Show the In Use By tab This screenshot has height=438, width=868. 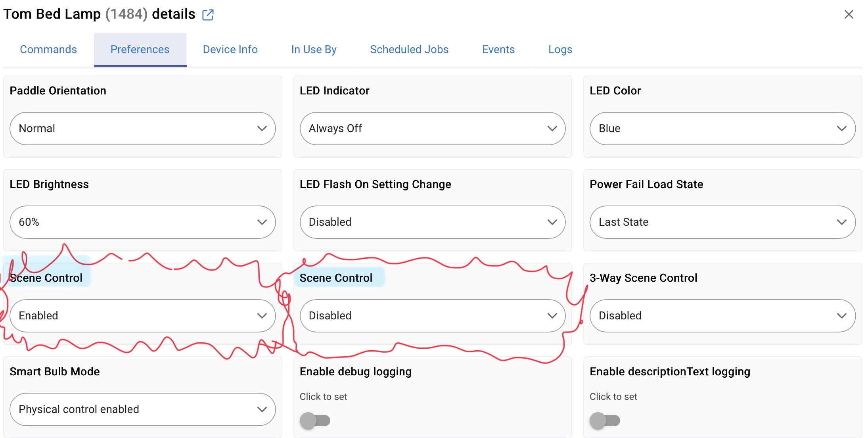point(314,50)
